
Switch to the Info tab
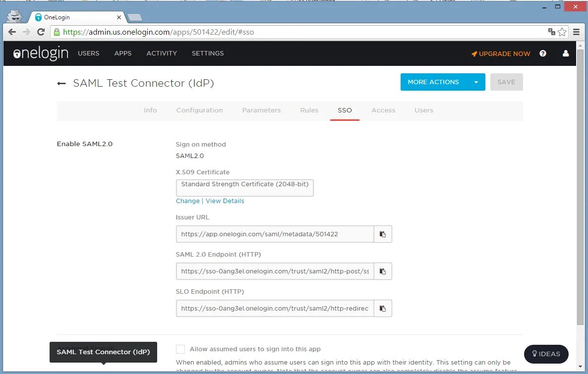pyautogui.click(x=150, y=110)
